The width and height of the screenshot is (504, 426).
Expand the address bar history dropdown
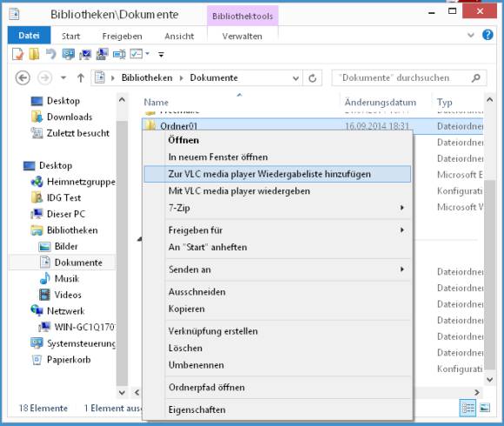coord(295,78)
